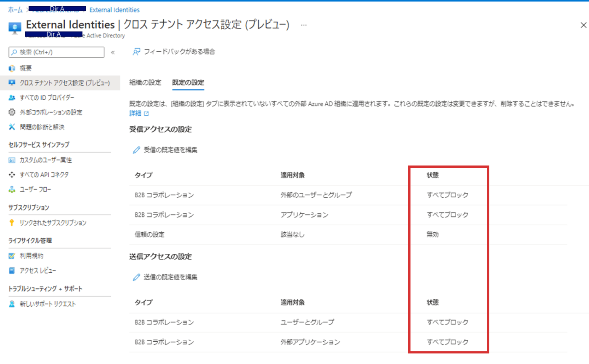Click the 新しいサポート リクエスト person icon

point(12,304)
